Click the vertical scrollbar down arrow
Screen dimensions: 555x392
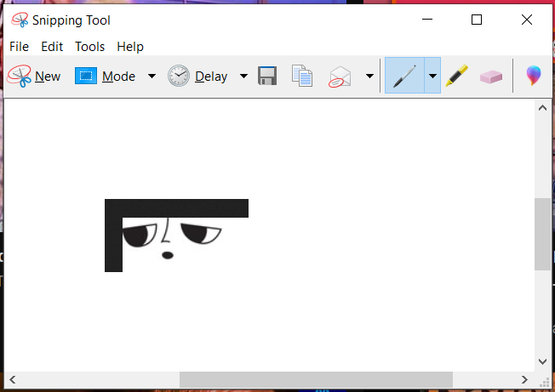542,361
